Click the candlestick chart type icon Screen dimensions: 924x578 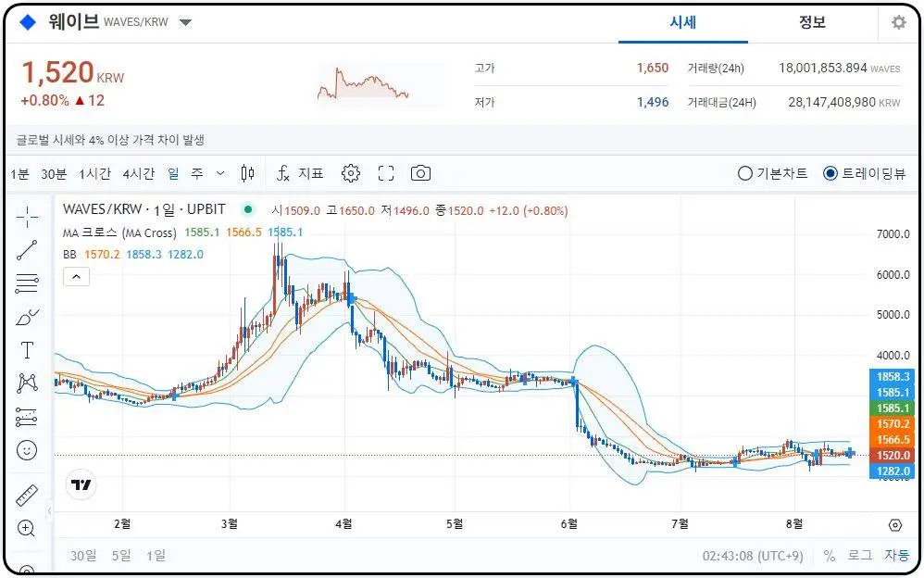(x=248, y=173)
